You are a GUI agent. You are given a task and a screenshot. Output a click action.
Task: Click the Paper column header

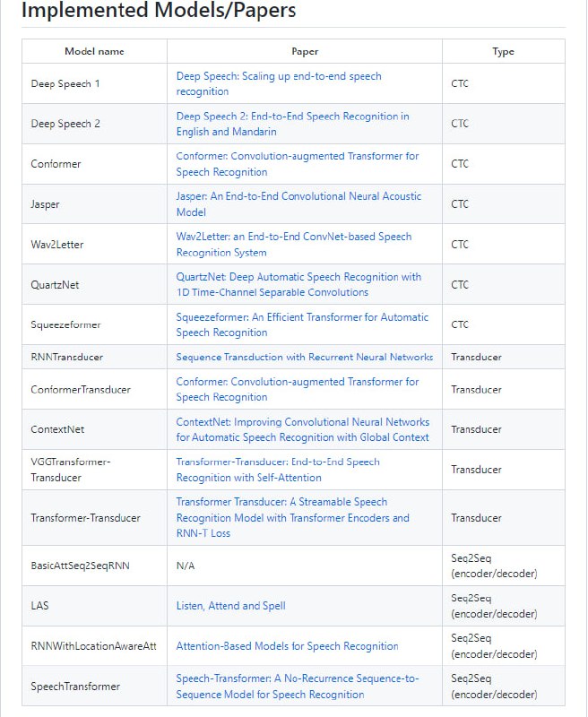(x=305, y=52)
